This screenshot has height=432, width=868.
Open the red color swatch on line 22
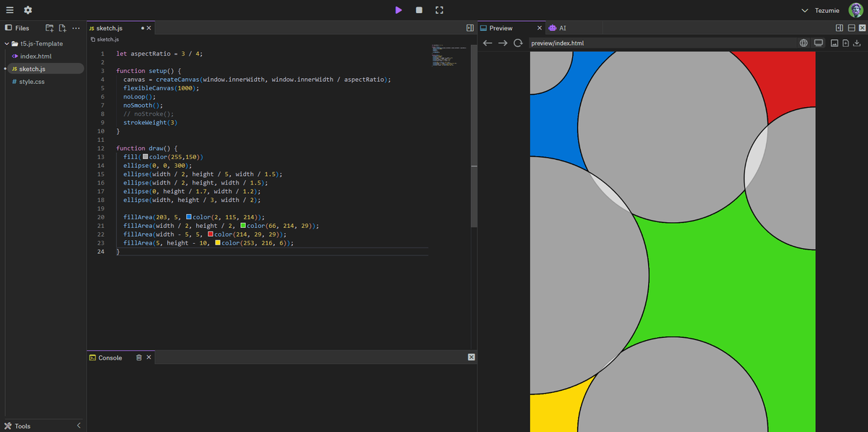tap(210, 234)
